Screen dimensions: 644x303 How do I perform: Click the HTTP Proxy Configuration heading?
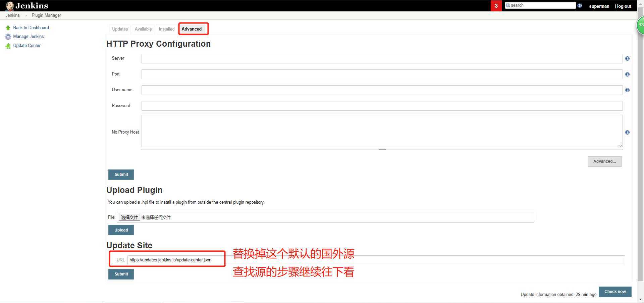point(158,44)
